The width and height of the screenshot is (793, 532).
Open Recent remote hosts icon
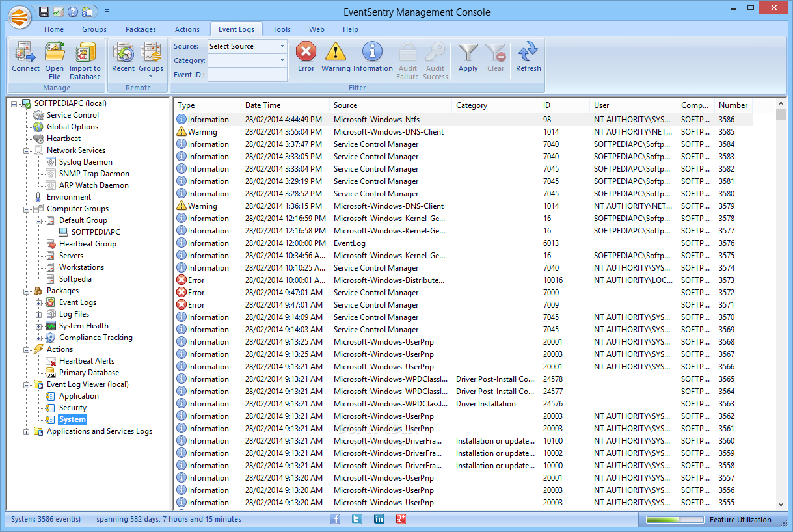[123, 57]
